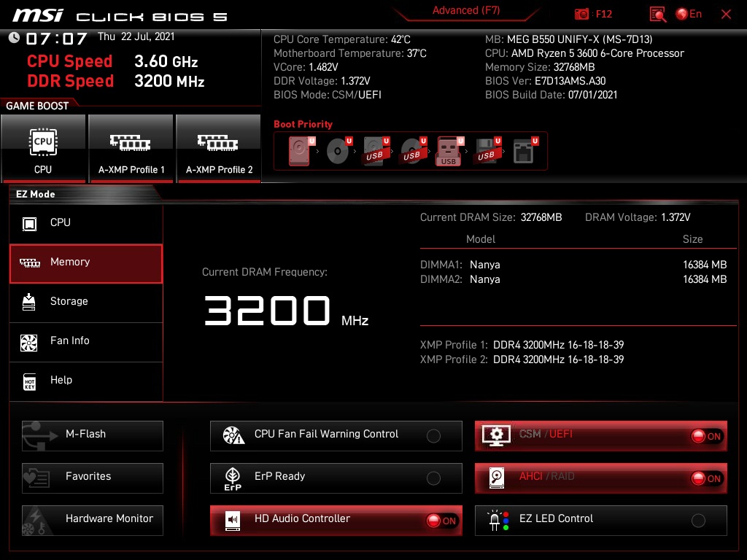Open Hardware Monitor
Screen dimensions: 747x560
click(x=93, y=521)
